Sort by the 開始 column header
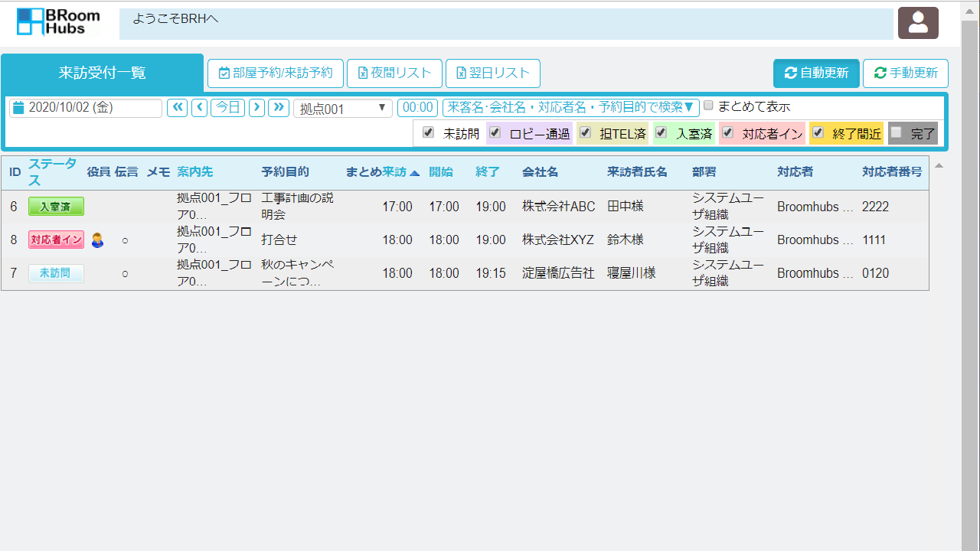The image size is (980, 551). click(x=441, y=172)
